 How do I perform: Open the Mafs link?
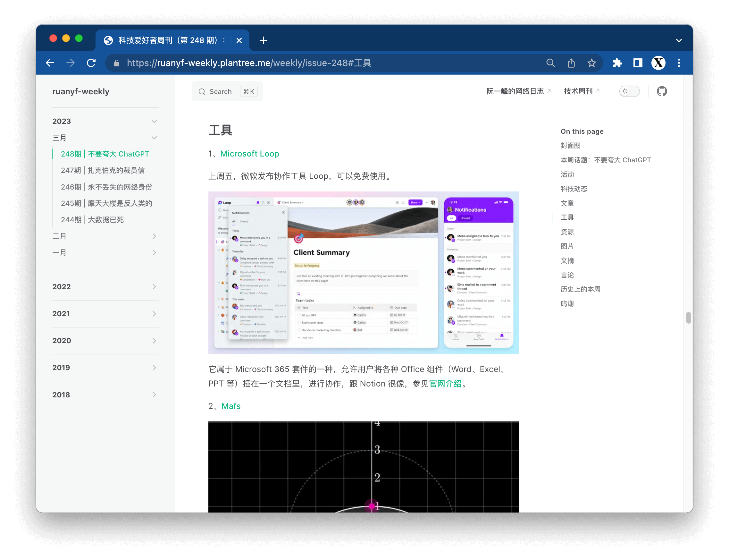(230, 406)
